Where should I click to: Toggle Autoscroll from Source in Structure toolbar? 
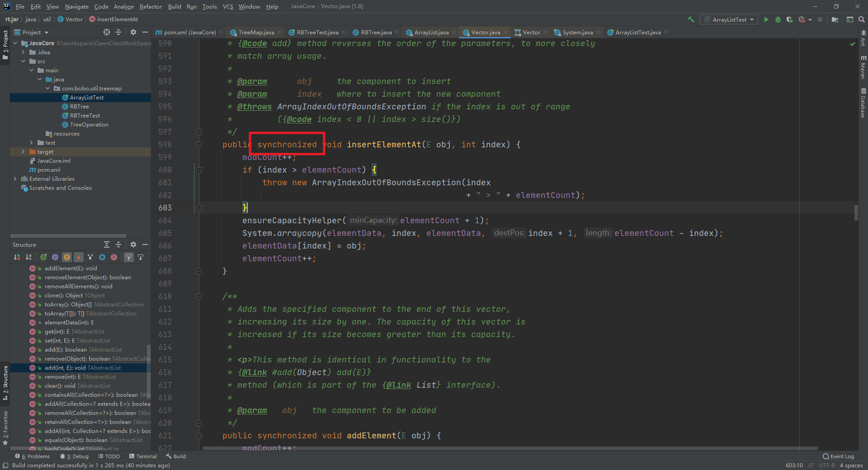click(141, 257)
